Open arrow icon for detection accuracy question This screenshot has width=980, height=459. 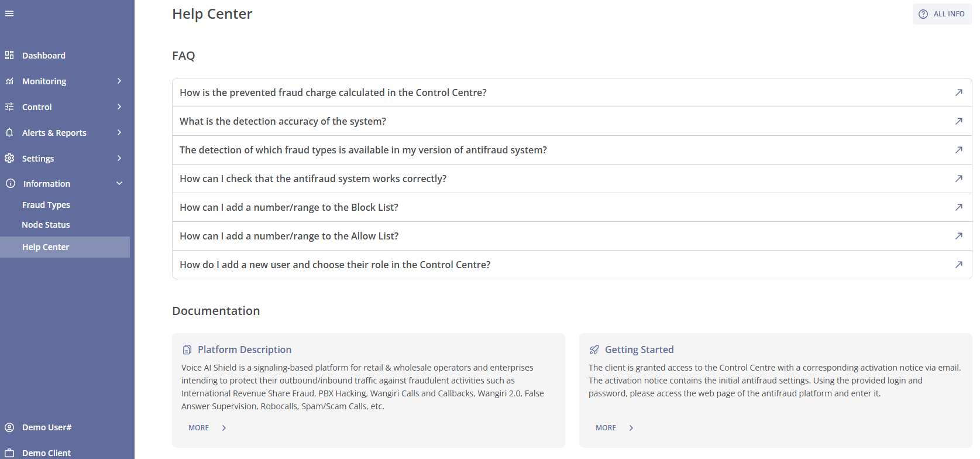(x=958, y=121)
